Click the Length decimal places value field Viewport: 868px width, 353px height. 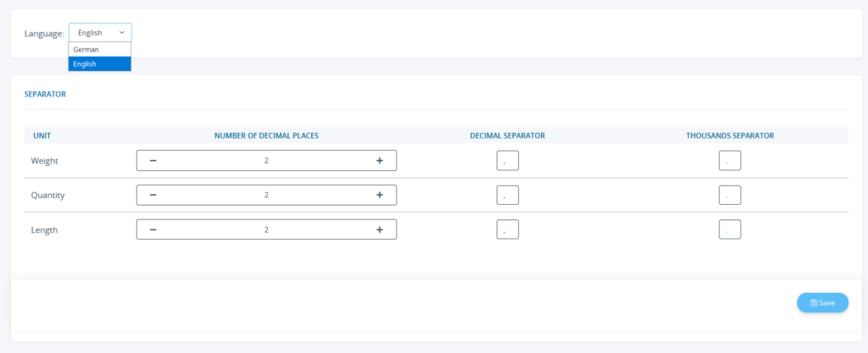click(266, 229)
